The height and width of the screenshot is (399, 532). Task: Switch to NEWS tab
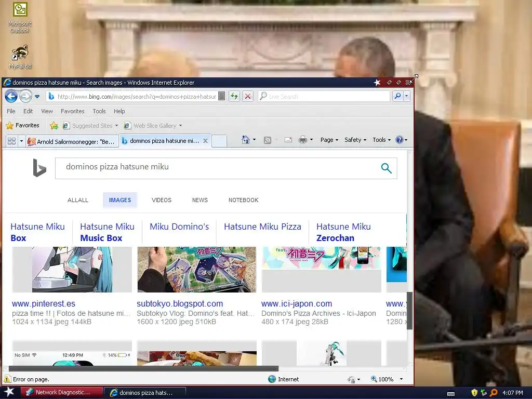(200, 200)
